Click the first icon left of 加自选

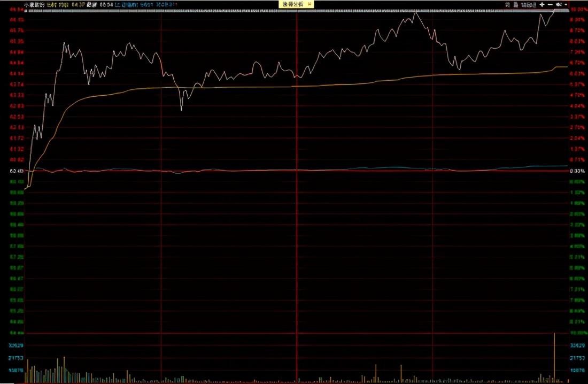coord(516,4)
